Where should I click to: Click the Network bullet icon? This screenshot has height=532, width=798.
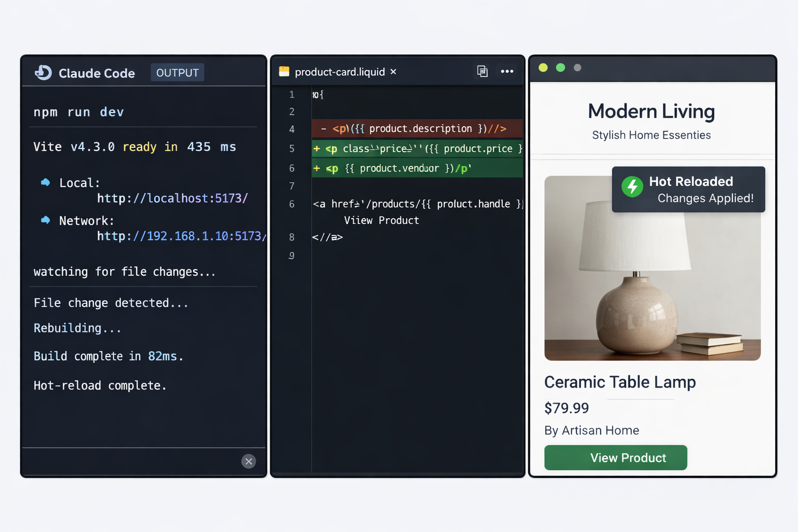tap(46, 220)
